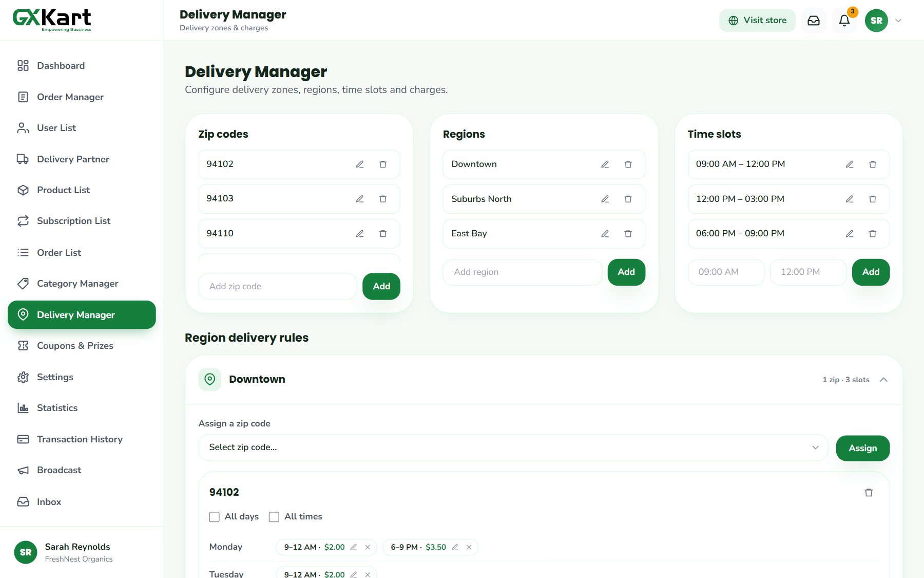
Task: Edit Monday 9–12 AM $2.00 slot price
Action: tap(354, 547)
